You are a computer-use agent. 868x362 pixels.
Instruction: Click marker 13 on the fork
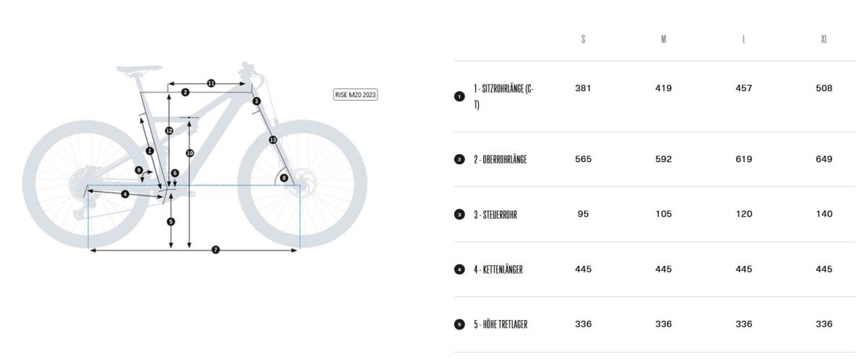coord(273,139)
